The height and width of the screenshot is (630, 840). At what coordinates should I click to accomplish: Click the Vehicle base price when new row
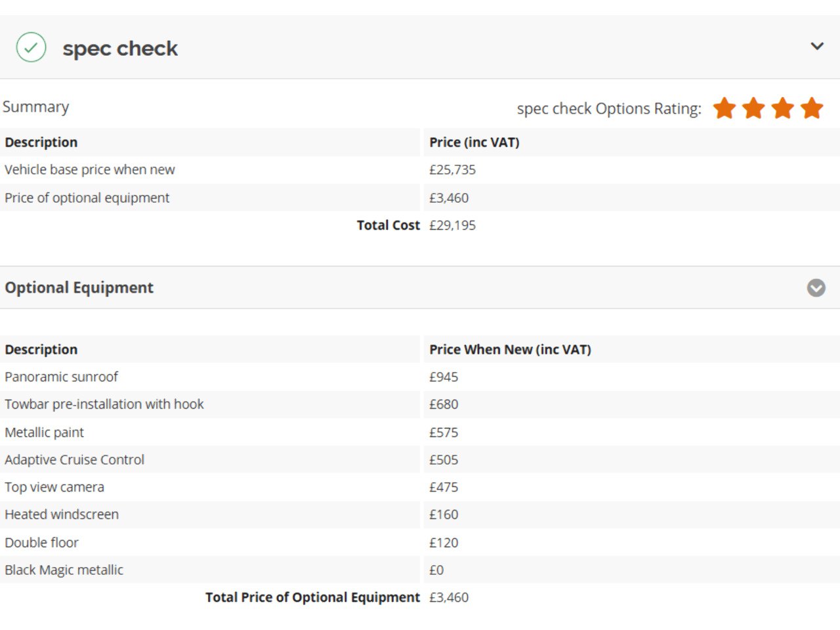click(x=89, y=169)
